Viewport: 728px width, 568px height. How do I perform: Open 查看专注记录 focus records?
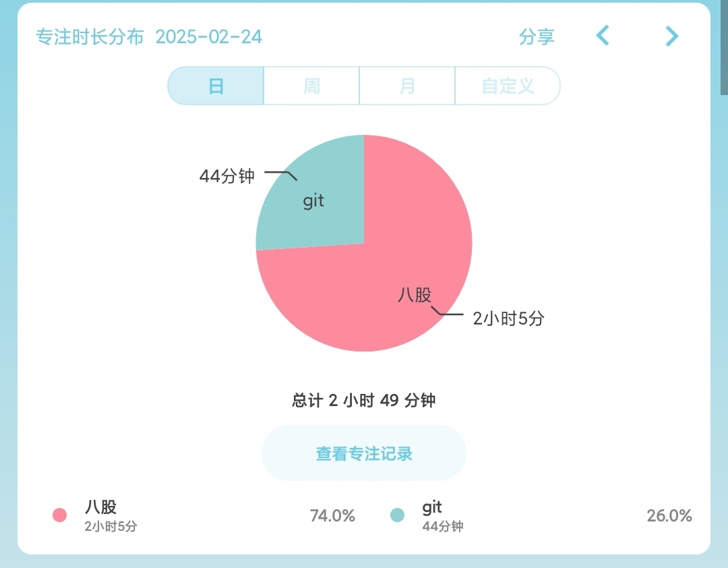364,453
